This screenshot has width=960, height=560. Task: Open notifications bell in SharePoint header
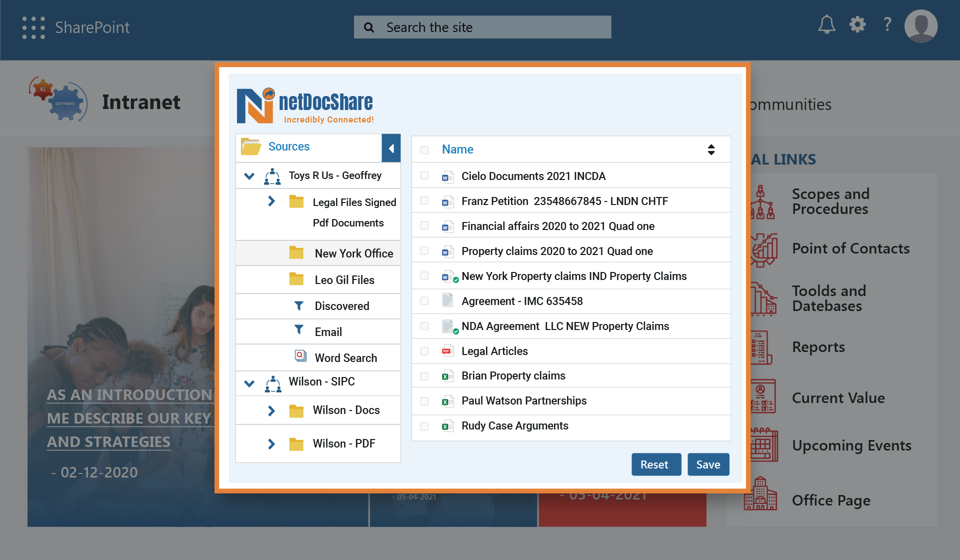tap(826, 24)
